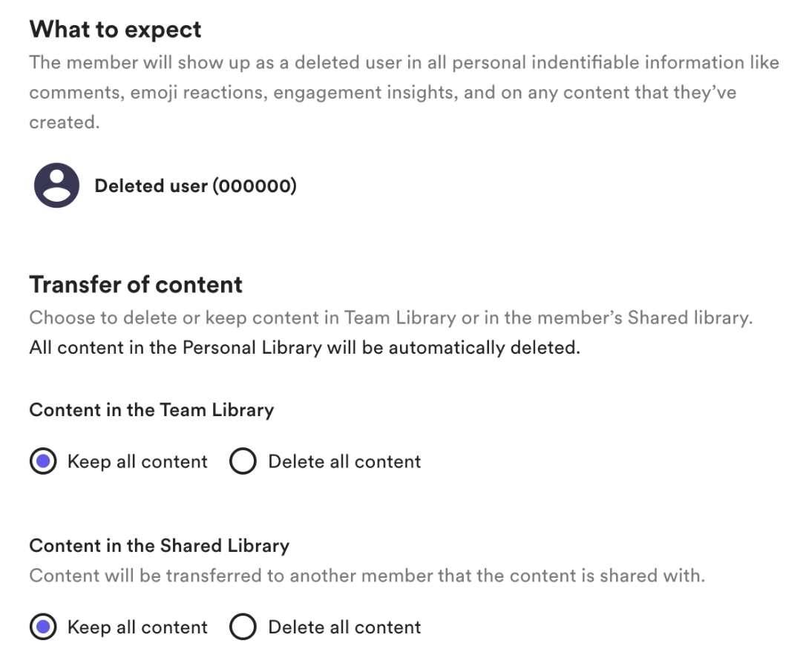Click the Personal Library automatically deleted notice
The image size is (803, 672).
[x=305, y=348]
